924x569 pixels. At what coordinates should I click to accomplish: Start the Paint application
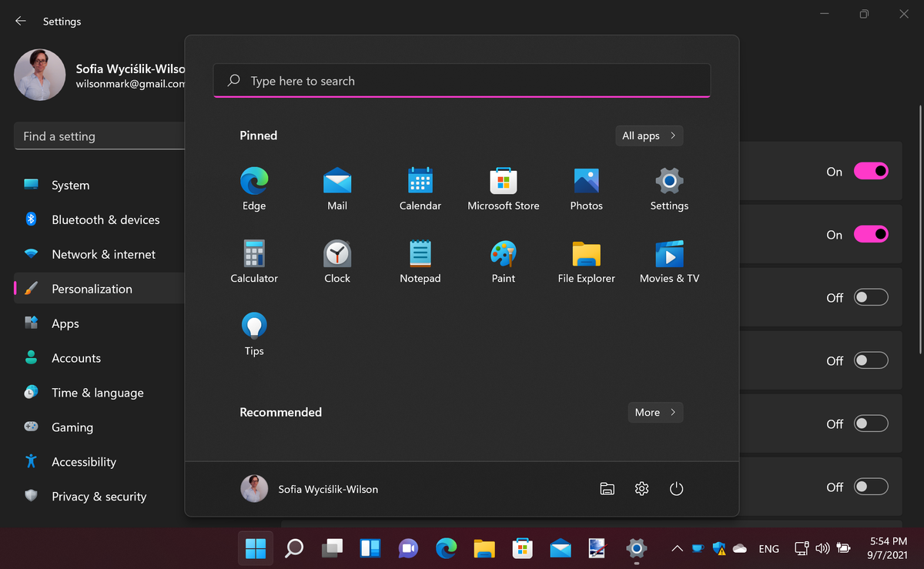tap(503, 257)
